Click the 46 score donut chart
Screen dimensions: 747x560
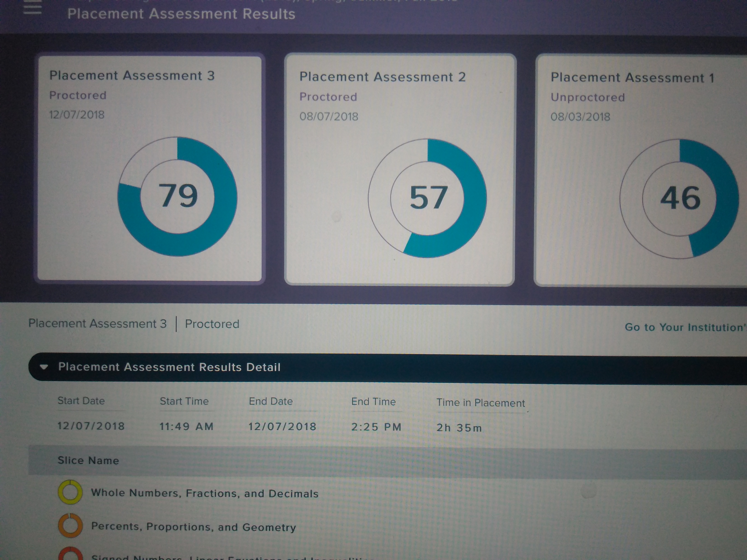coord(679,199)
